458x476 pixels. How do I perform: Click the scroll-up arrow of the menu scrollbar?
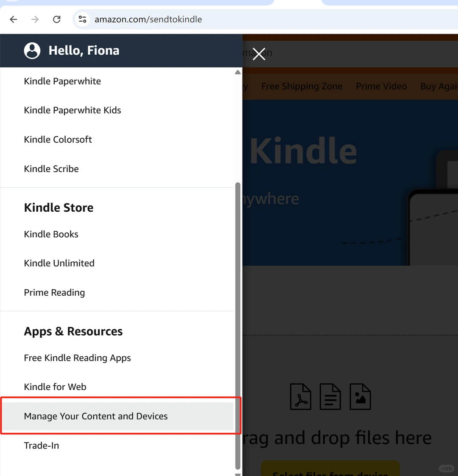click(x=238, y=72)
